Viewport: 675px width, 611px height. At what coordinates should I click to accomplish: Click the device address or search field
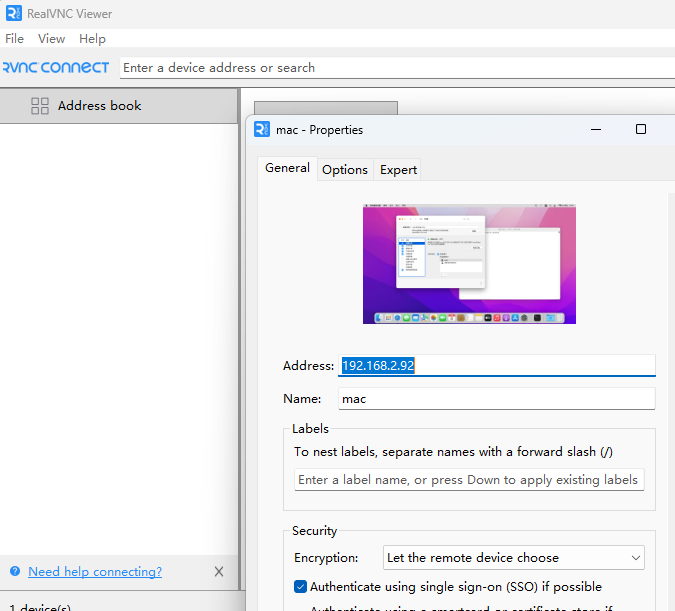pyautogui.click(x=397, y=68)
